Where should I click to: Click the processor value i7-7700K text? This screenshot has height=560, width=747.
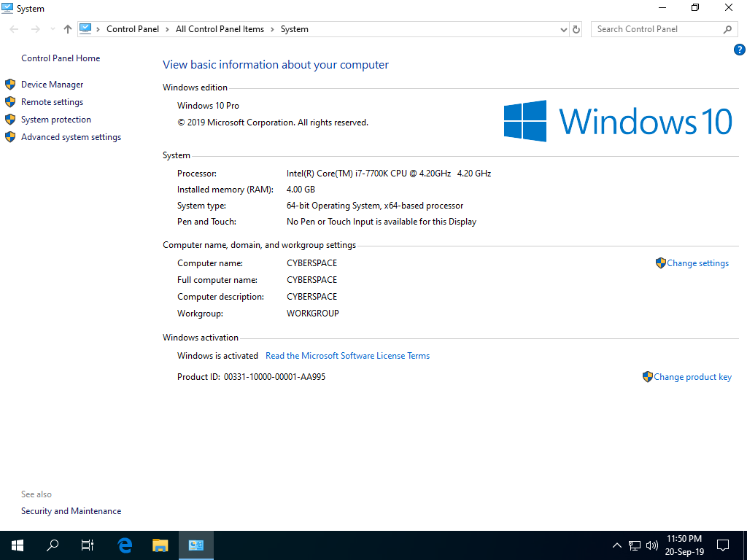(389, 174)
